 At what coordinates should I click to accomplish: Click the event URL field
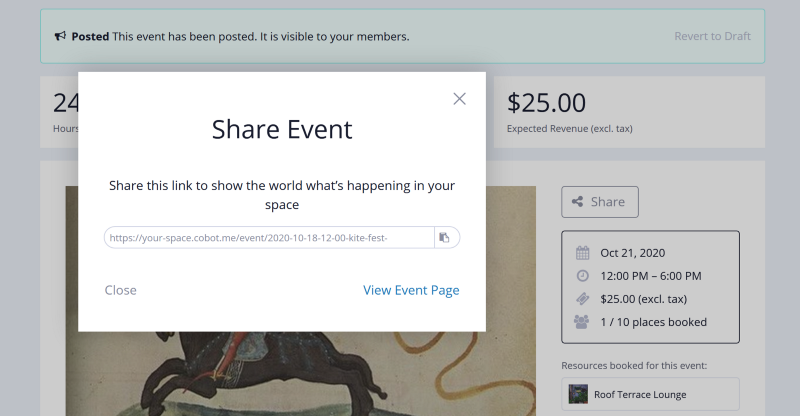(269, 238)
